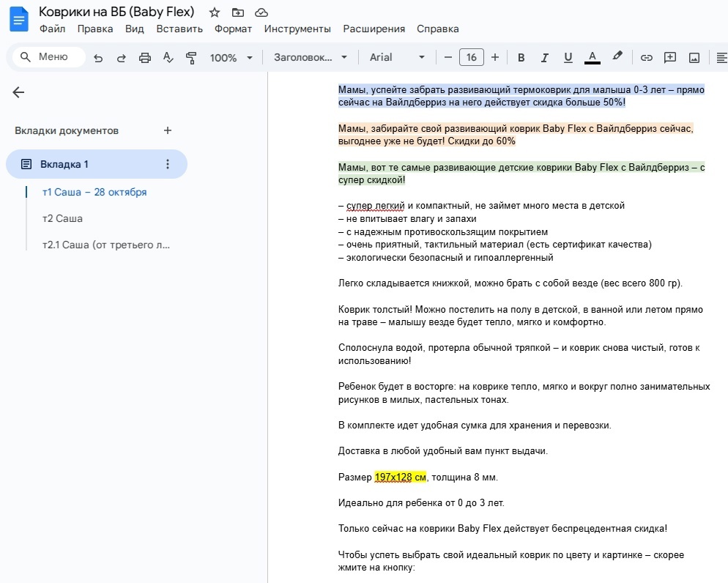728x583 pixels.
Task: Open the Файл menu
Action: 52,29
